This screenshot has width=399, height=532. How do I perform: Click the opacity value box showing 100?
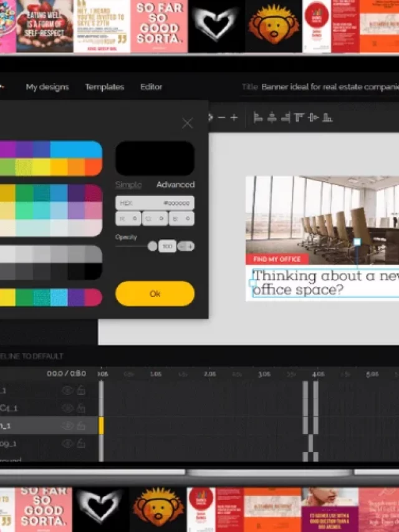click(x=167, y=246)
